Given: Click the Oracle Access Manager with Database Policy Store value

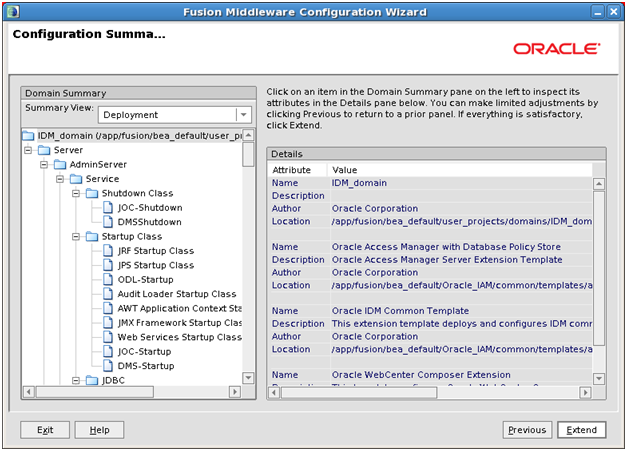Looking at the screenshot, I should tap(446, 247).
